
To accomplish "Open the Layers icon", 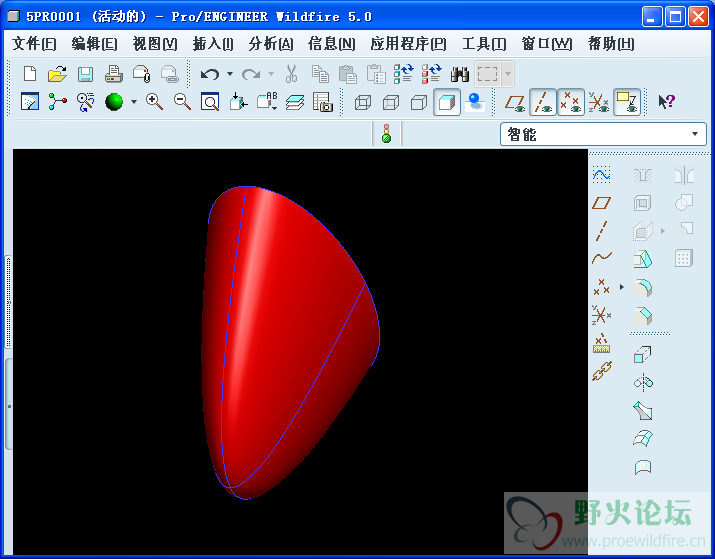I will [x=295, y=102].
